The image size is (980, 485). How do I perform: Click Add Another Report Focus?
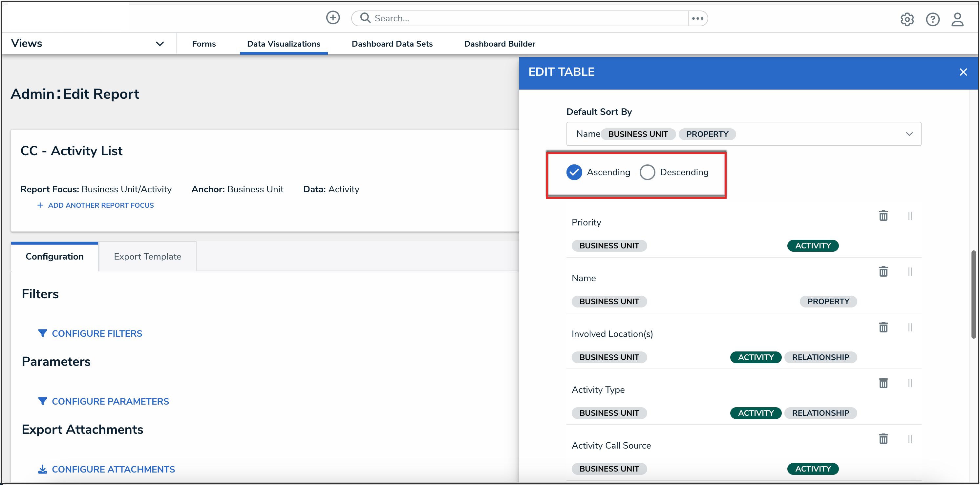coord(100,205)
